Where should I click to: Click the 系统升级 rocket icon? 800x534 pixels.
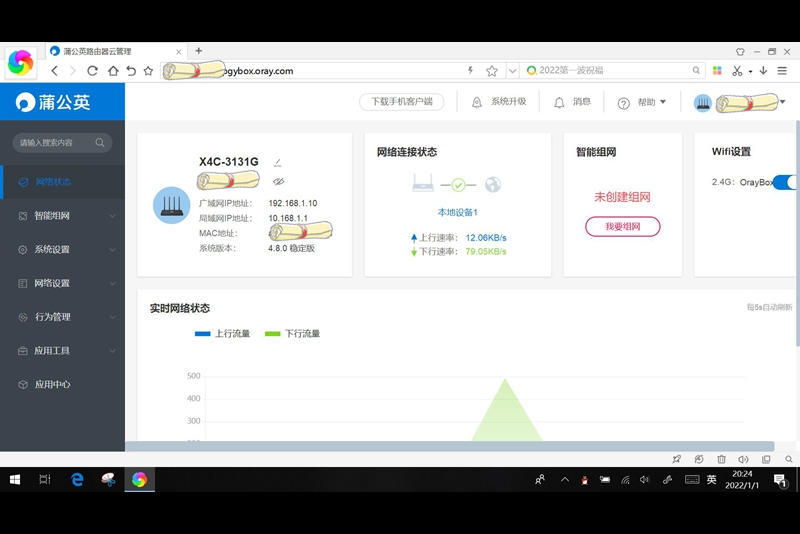point(477,103)
